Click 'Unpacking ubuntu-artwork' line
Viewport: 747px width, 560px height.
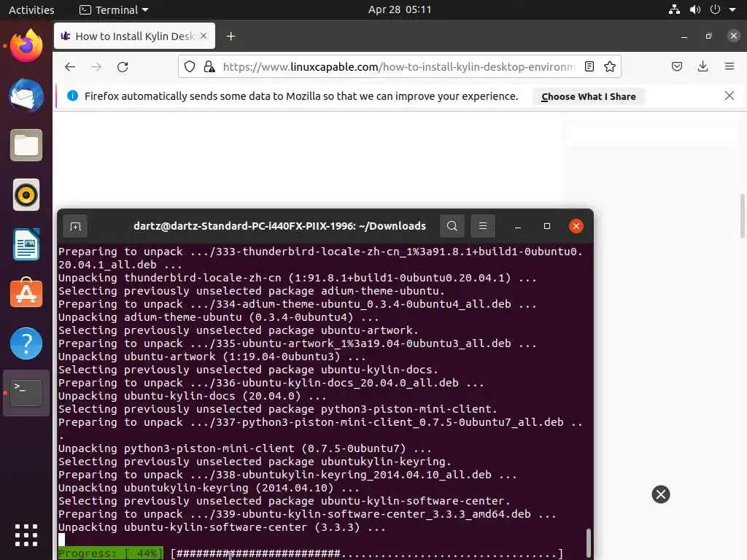pos(212,357)
